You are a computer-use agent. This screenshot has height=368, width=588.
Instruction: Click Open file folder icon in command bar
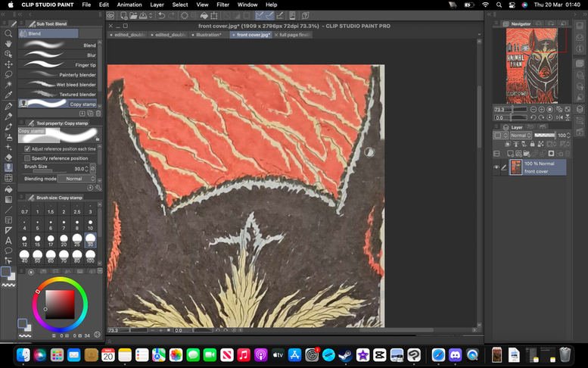133,15
